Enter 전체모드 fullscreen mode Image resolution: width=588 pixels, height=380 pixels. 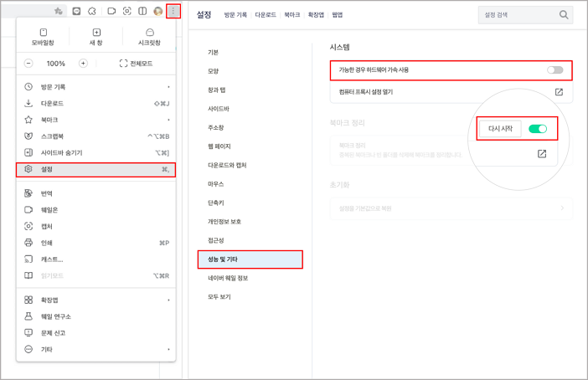tap(136, 64)
